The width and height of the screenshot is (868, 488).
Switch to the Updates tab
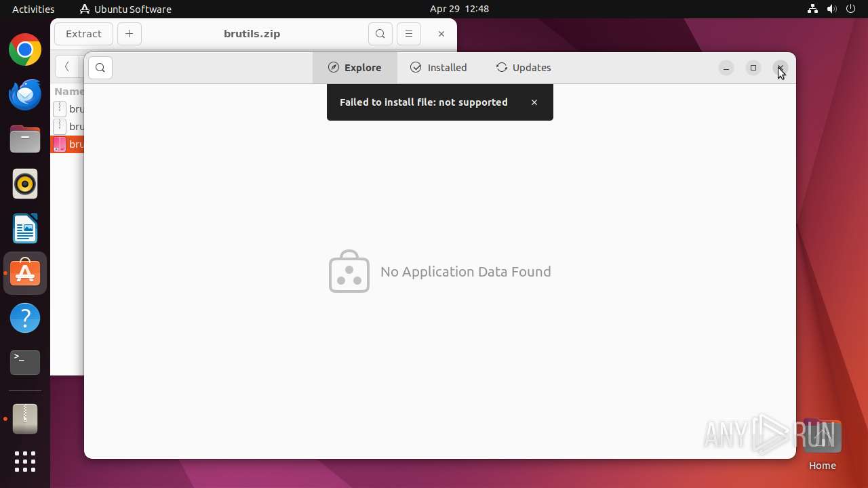coord(523,68)
